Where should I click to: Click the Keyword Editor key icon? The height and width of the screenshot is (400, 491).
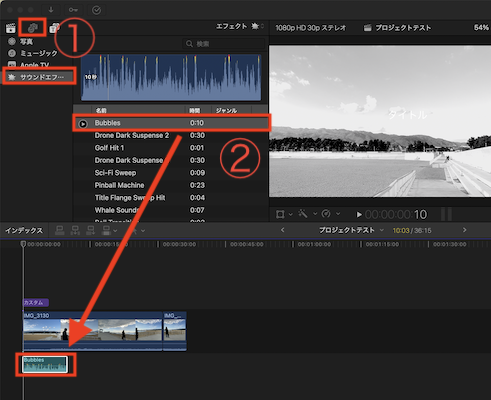tap(73, 10)
